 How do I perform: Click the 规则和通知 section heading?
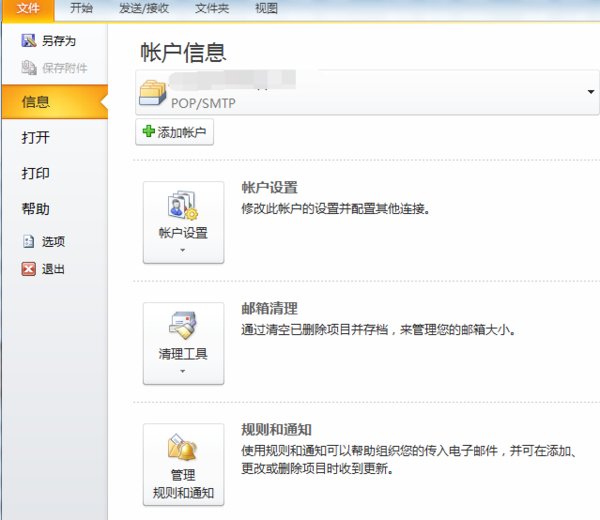pos(276,429)
